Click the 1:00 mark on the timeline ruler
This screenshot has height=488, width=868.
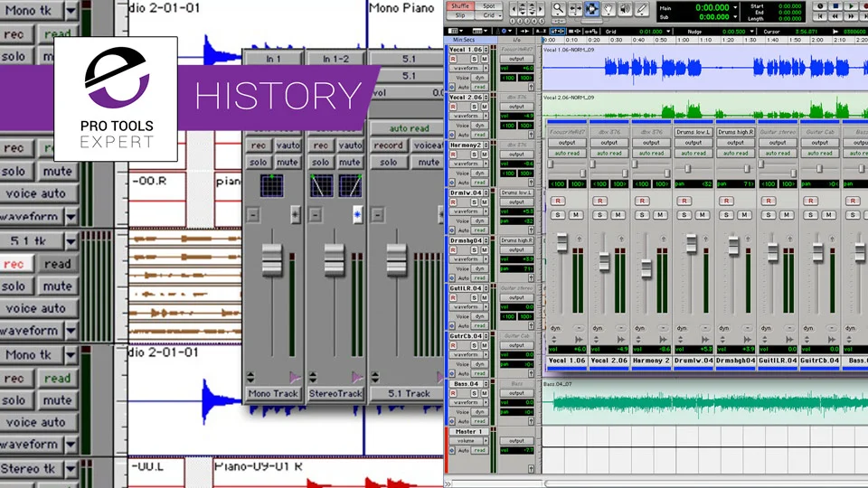click(x=684, y=40)
